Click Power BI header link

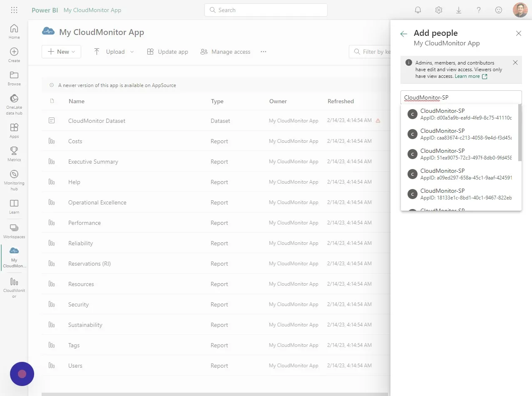point(45,10)
